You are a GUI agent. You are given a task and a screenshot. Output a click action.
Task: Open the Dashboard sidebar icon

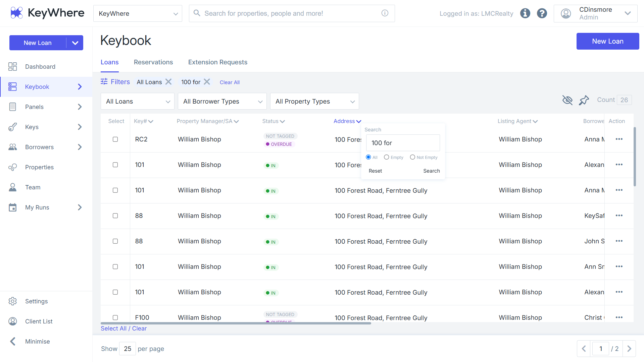tap(12, 66)
